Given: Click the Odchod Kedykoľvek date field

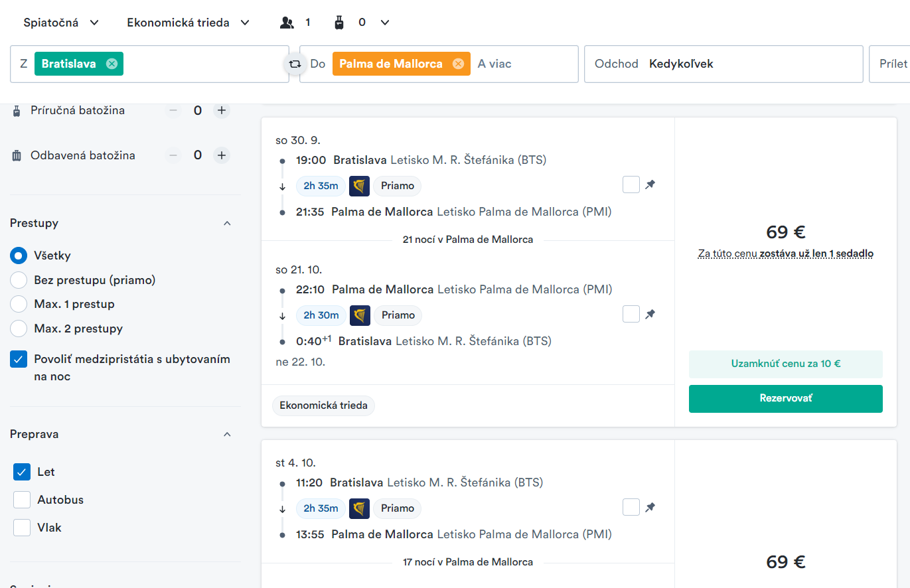Looking at the screenshot, I should (723, 64).
